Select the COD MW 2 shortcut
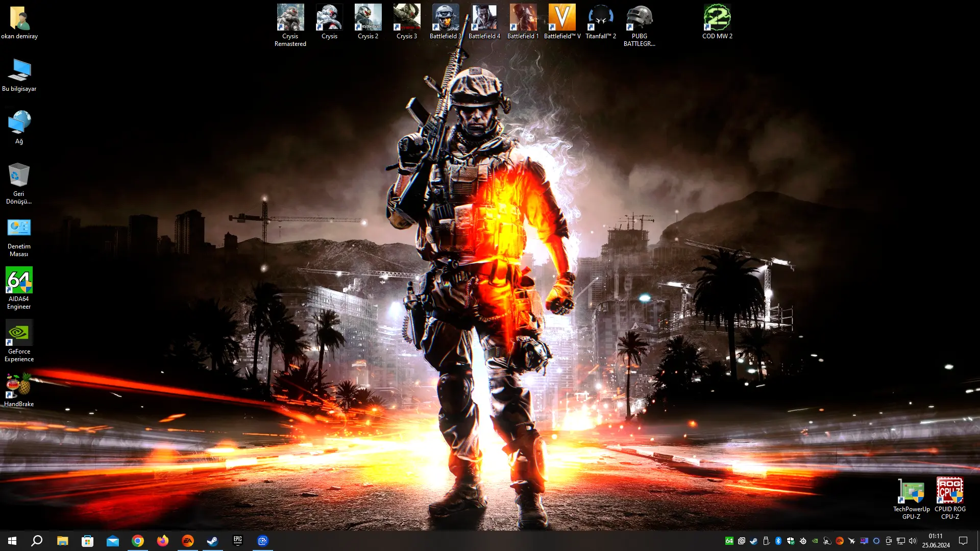This screenshot has width=980, height=551. (x=717, y=22)
